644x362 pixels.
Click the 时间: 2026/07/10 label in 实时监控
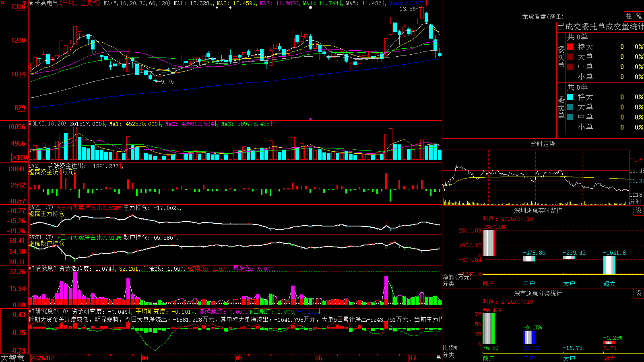point(508,219)
